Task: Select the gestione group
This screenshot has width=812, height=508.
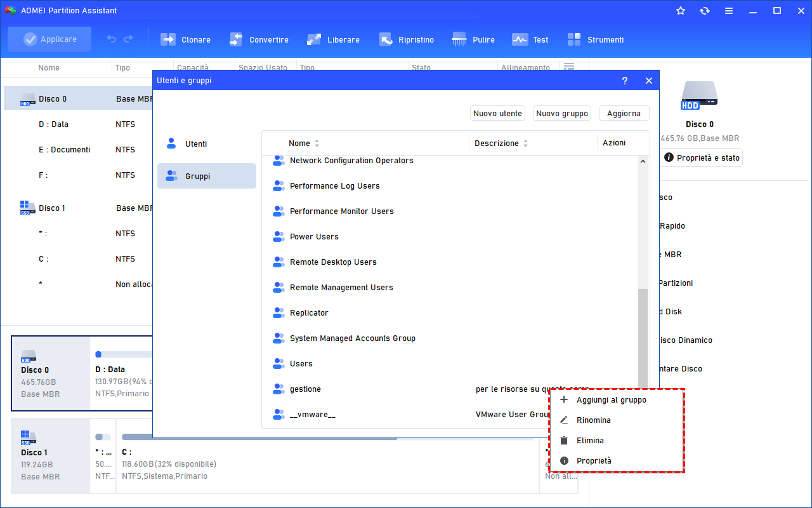Action: pos(450,389)
